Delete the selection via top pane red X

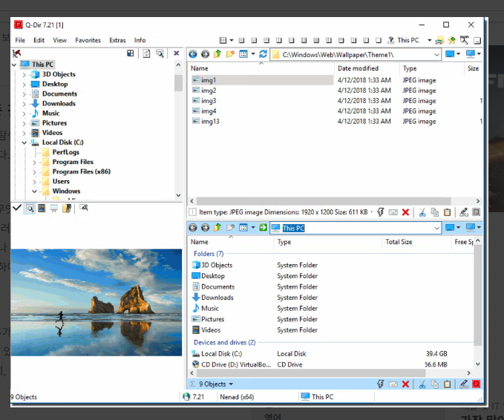pyautogui.click(x=405, y=212)
